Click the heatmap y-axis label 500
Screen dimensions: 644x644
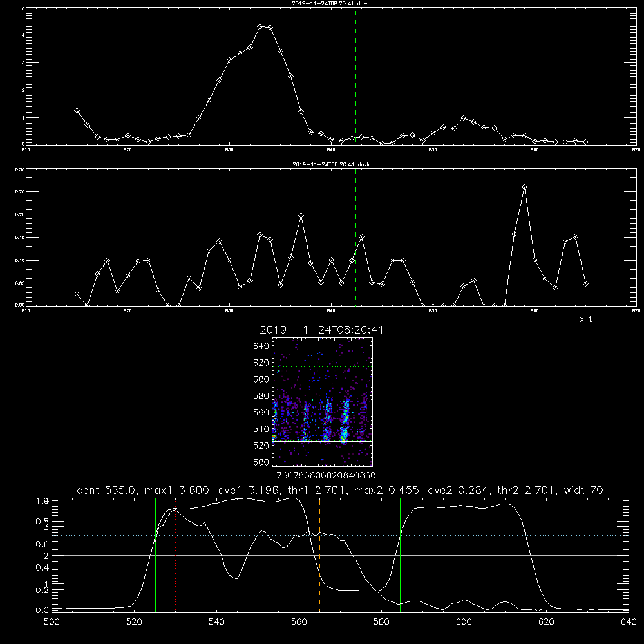tap(261, 462)
